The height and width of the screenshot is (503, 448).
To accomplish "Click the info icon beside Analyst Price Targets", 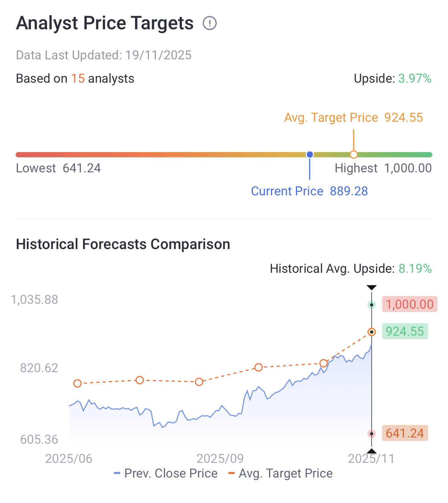I will point(210,23).
